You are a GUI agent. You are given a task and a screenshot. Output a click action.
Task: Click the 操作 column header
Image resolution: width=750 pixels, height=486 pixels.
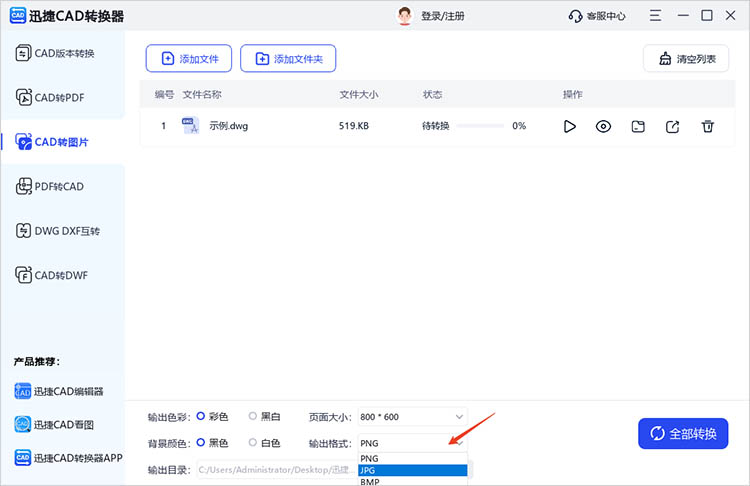coord(573,94)
